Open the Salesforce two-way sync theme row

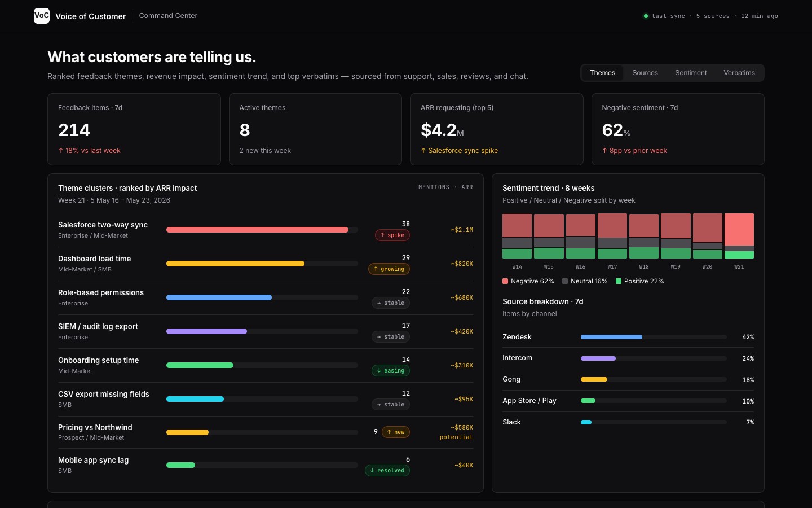click(266, 230)
